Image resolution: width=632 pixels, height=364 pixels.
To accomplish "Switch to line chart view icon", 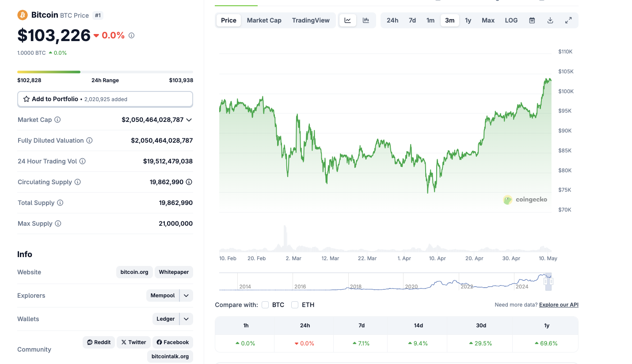I will (x=348, y=20).
